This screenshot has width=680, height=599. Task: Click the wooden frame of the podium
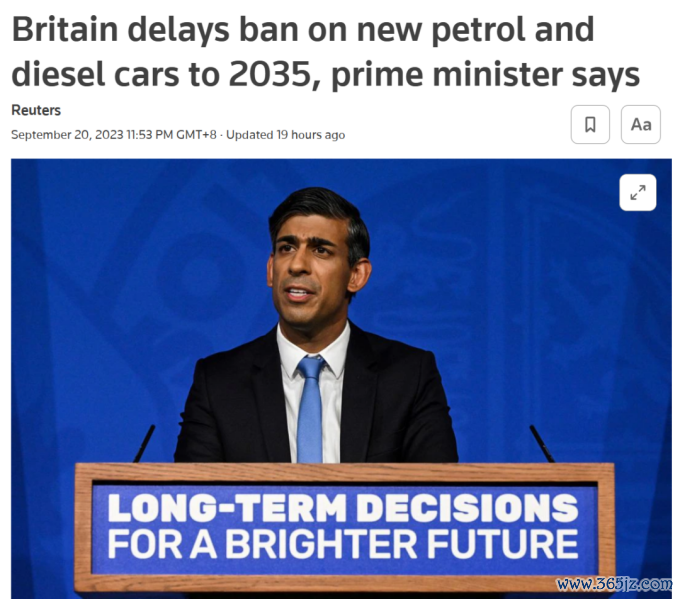pos(345,472)
